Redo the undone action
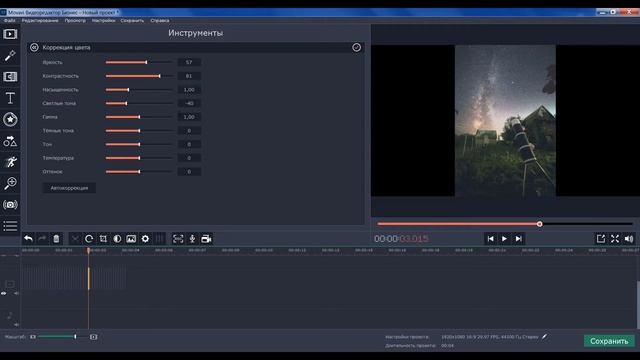640x360 pixels. (x=42, y=239)
